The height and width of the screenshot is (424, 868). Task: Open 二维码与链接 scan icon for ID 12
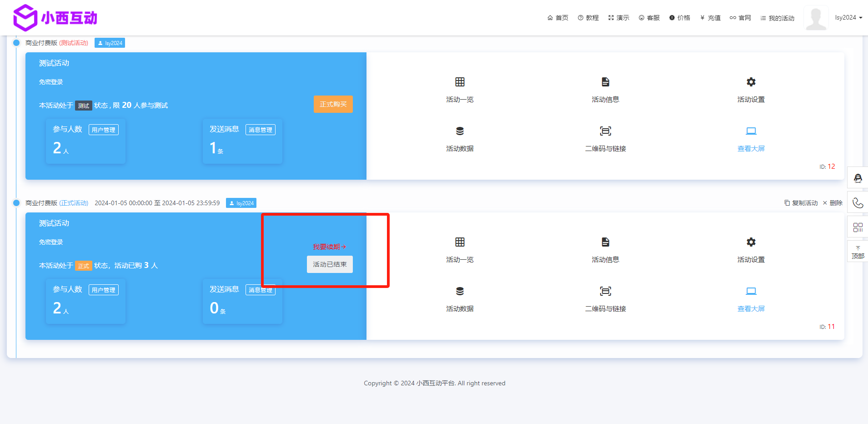[x=605, y=131]
